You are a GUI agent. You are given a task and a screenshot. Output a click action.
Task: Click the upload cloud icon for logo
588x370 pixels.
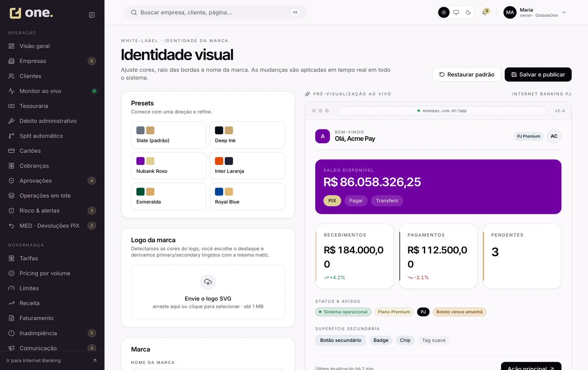pyautogui.click(x=208, y=282)
